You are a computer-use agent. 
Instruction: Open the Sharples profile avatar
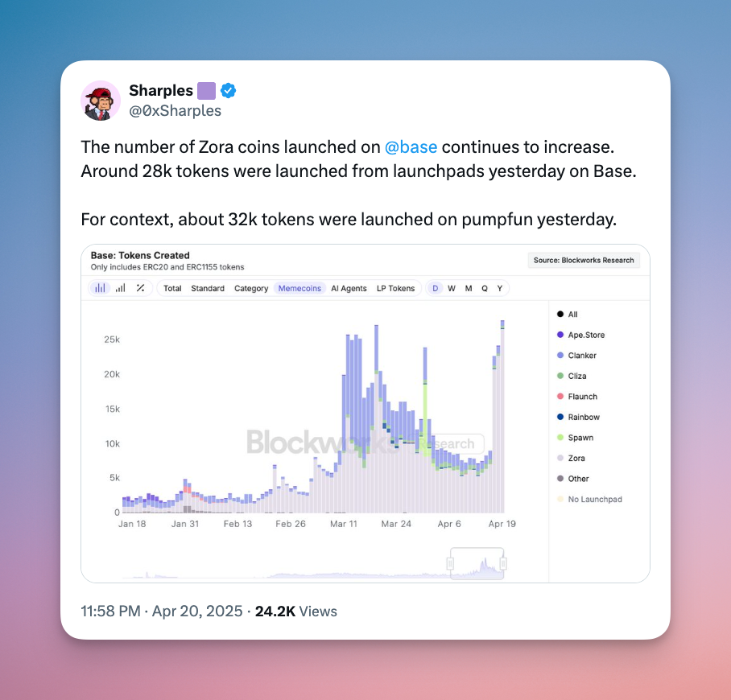click(101, 101)
